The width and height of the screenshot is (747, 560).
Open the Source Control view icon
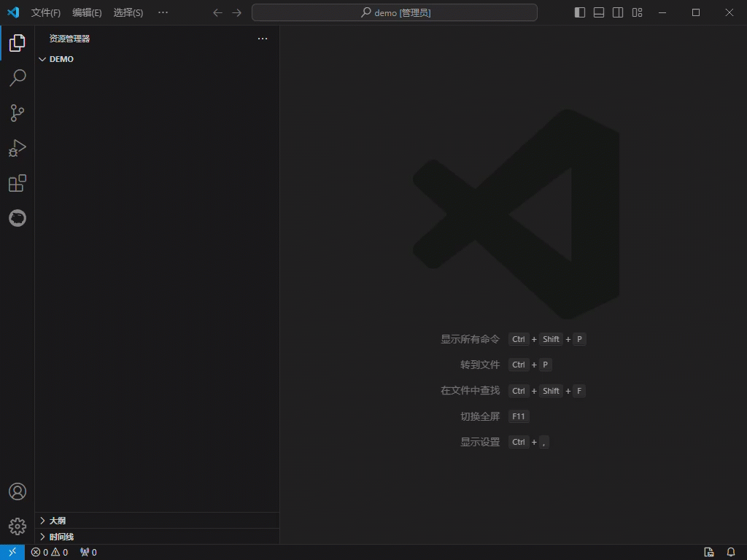point(18,113)
